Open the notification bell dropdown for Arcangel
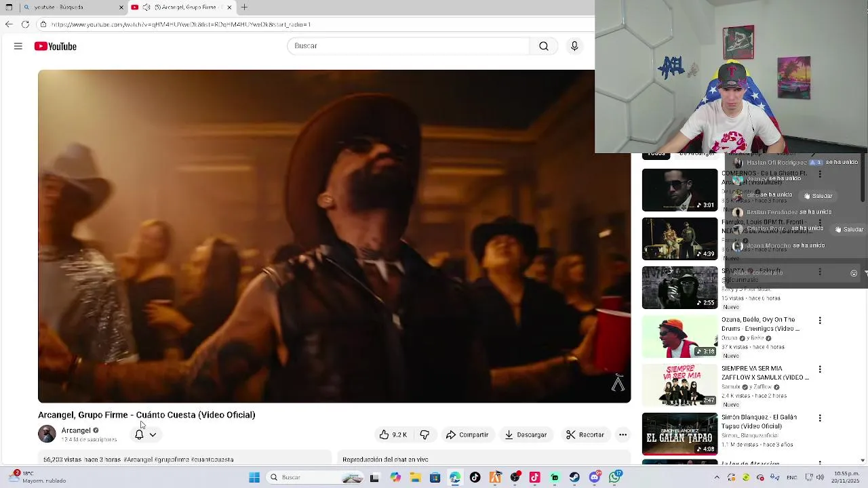This screenshot has width=868, height=488. coord(145,434)
